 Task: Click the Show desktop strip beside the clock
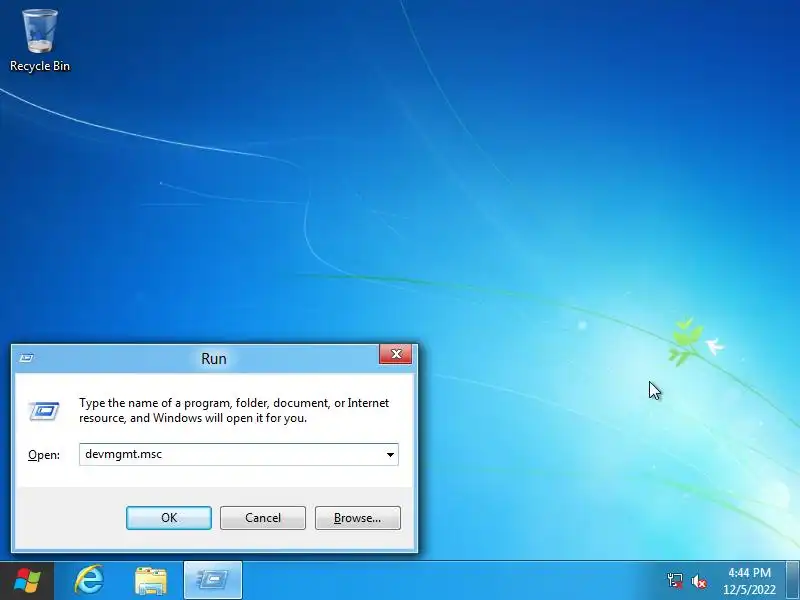[793, 581]
